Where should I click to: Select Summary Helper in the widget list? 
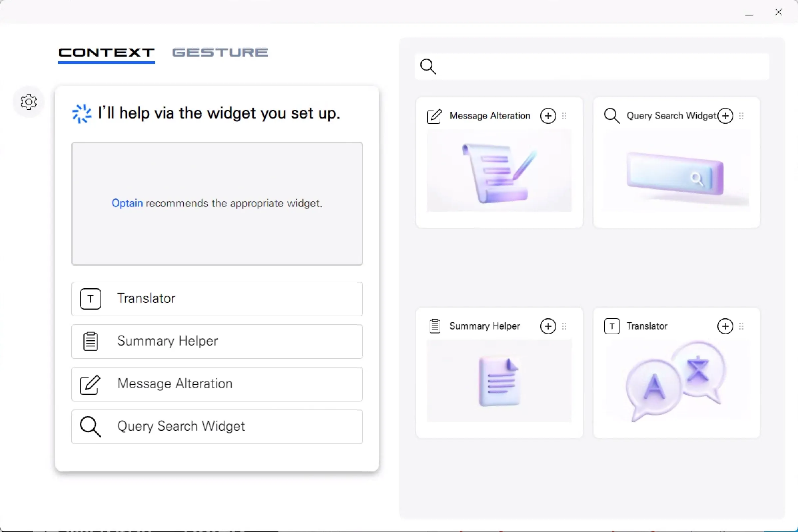point(217,341)
